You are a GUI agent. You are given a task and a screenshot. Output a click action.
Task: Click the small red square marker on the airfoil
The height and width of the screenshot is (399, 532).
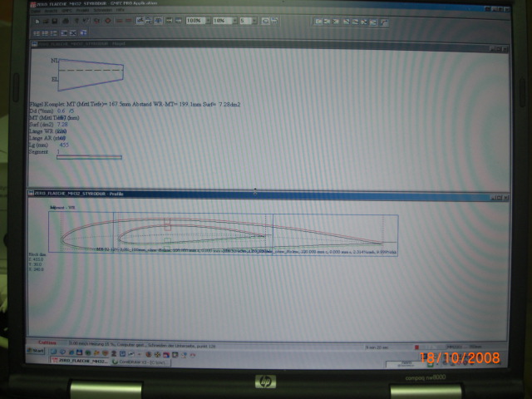pyautogui.click(x=167, y=224)
